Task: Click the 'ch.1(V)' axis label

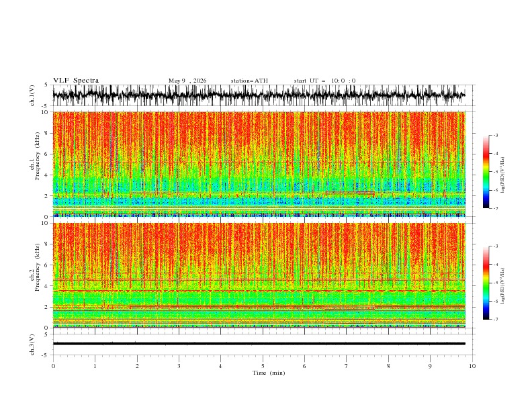Action: tap(32, 95)
